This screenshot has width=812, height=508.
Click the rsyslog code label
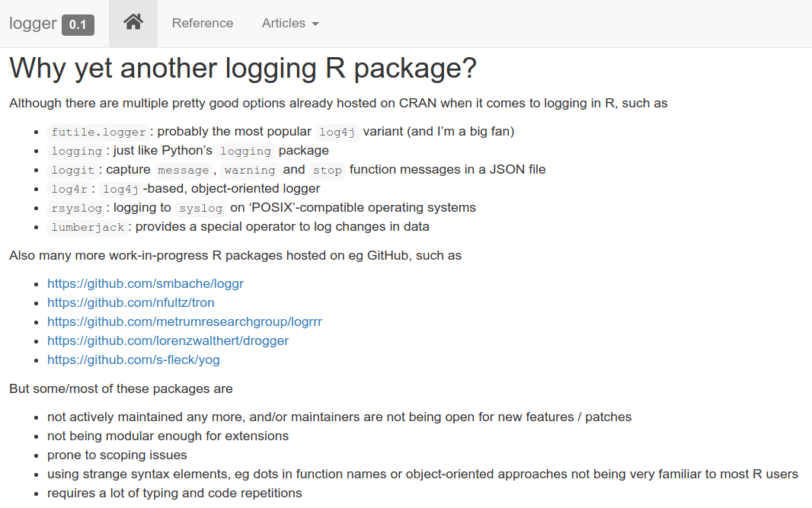tap(77, 209)
